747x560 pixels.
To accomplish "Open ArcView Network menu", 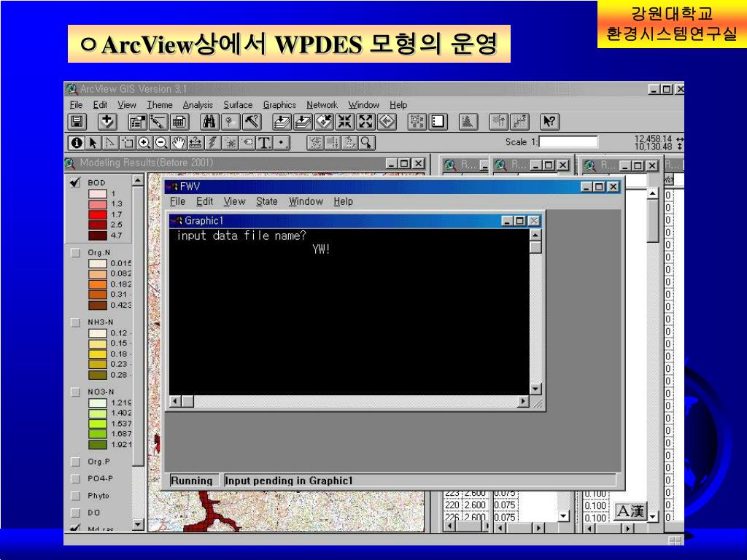I will 322,105.
